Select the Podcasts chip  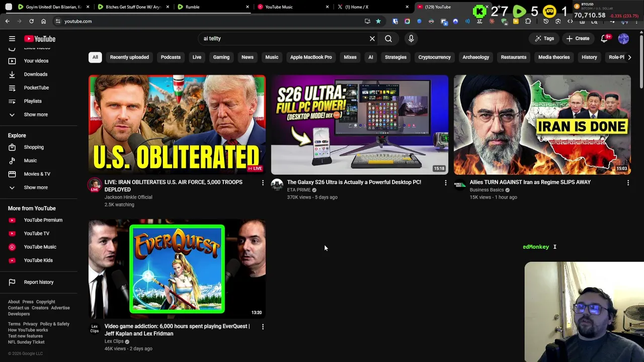coord(171,57)
